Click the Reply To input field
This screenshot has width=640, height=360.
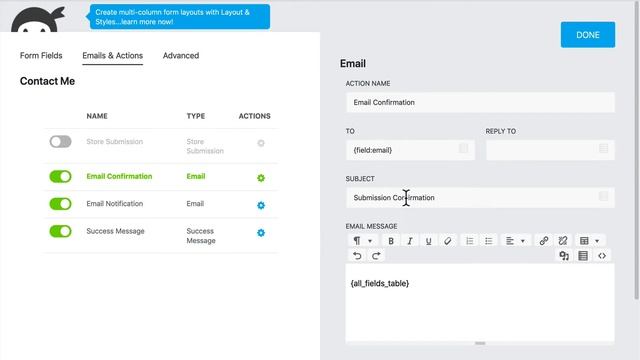click(x=550, y=150)
